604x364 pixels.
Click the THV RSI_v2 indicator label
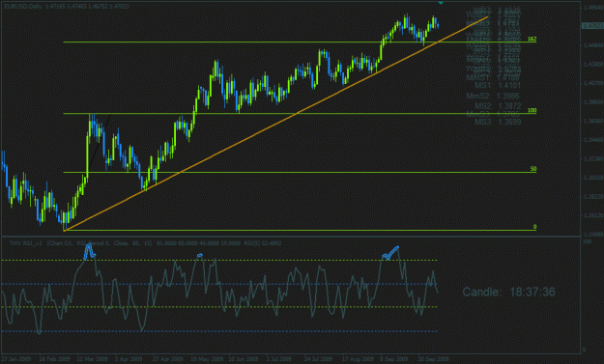click(26, 243)
